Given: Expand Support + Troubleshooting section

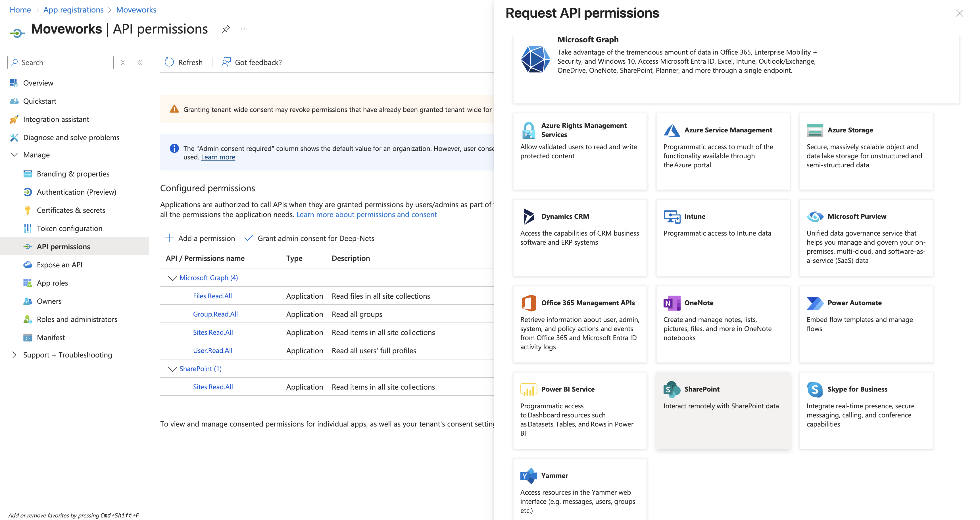Looking at the screenshot, I should point(14,355).
